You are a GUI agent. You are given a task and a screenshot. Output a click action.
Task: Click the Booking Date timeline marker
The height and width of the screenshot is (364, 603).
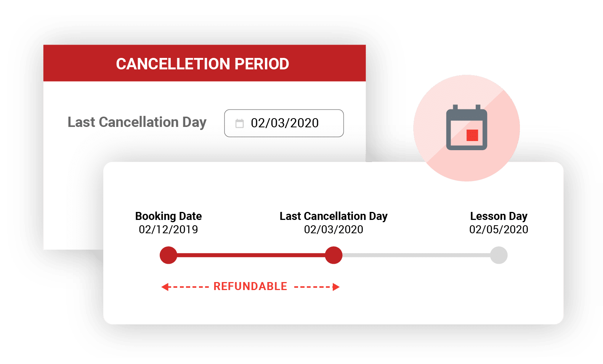tap(168, 255)
